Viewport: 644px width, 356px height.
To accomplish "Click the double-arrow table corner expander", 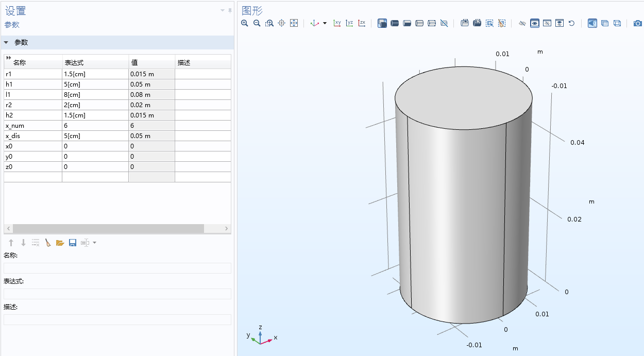I will pos(8,58).
